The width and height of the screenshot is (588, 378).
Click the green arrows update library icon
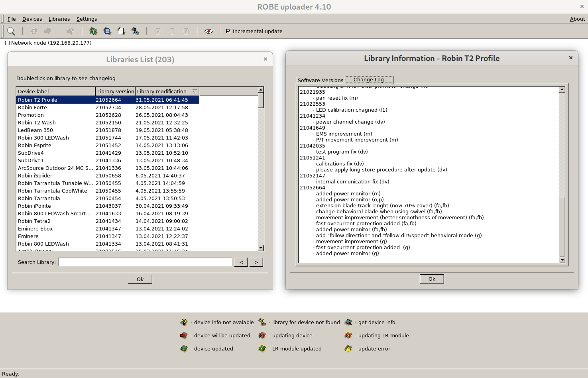click(x=93, y=31)
